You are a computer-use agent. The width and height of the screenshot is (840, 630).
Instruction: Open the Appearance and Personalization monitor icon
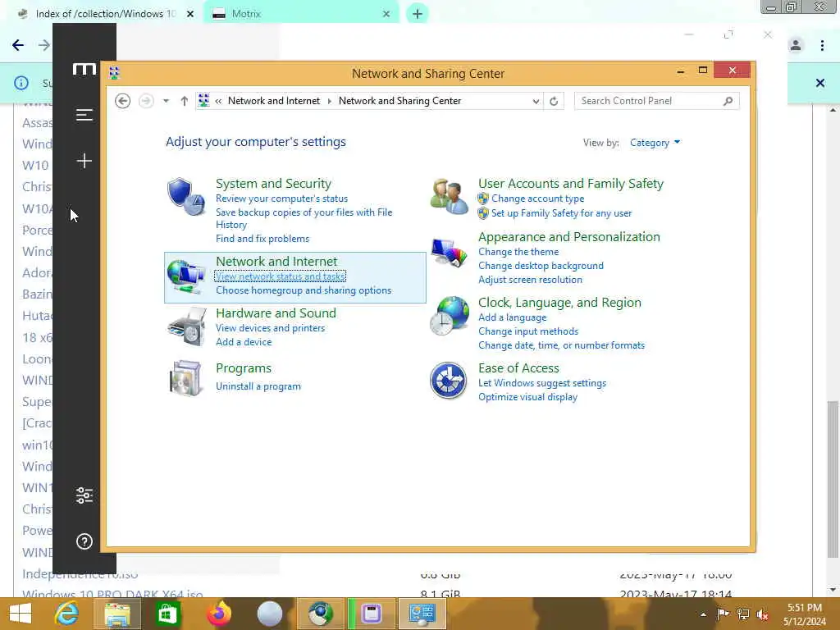tap(449, 252)
